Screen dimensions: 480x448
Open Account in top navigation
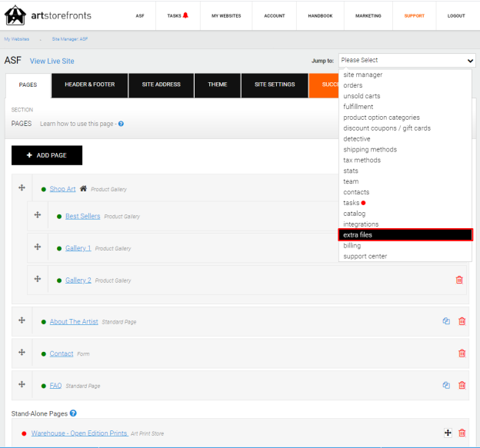coord(275,15)
